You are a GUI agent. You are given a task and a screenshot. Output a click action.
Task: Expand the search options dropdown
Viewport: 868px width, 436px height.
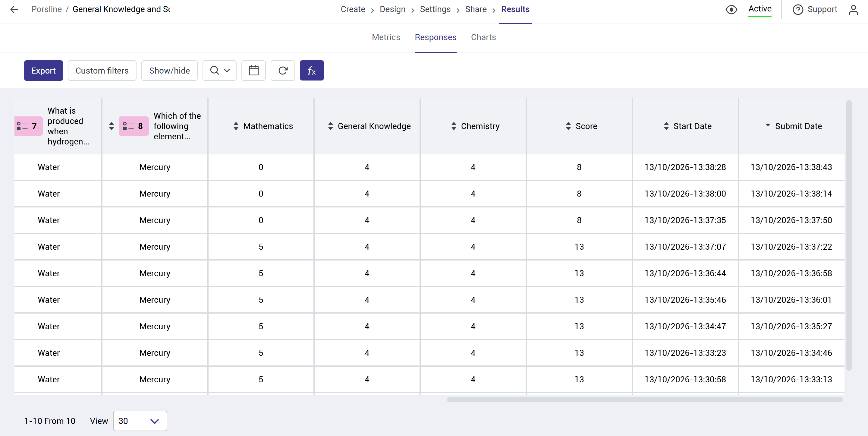[219, 71]
